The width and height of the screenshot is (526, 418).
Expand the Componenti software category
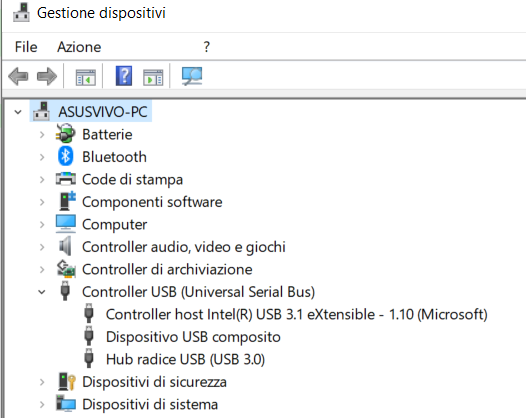click(42, 202)
